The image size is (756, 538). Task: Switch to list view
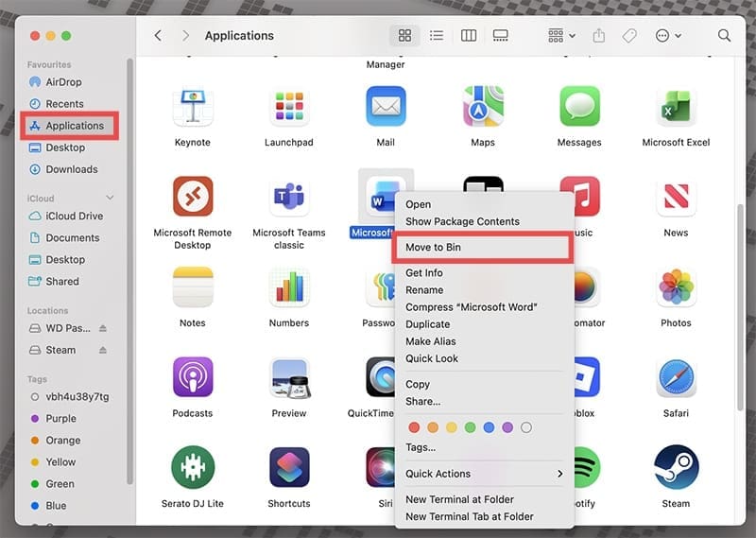click(x=437, y=35)
